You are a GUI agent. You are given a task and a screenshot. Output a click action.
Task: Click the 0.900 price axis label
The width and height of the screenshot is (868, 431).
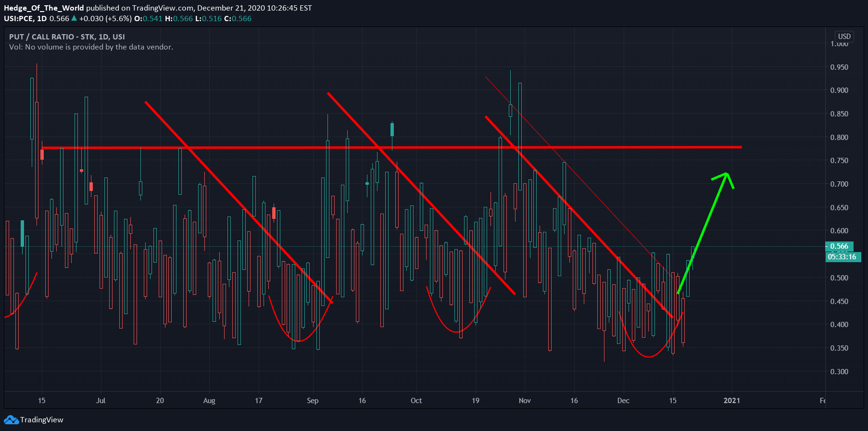(839, 90)
